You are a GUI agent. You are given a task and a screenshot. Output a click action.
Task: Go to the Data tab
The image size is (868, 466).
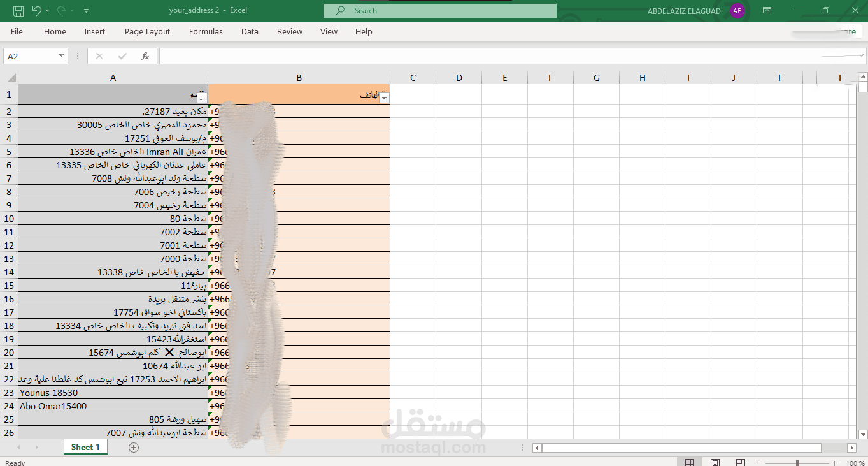250,32
